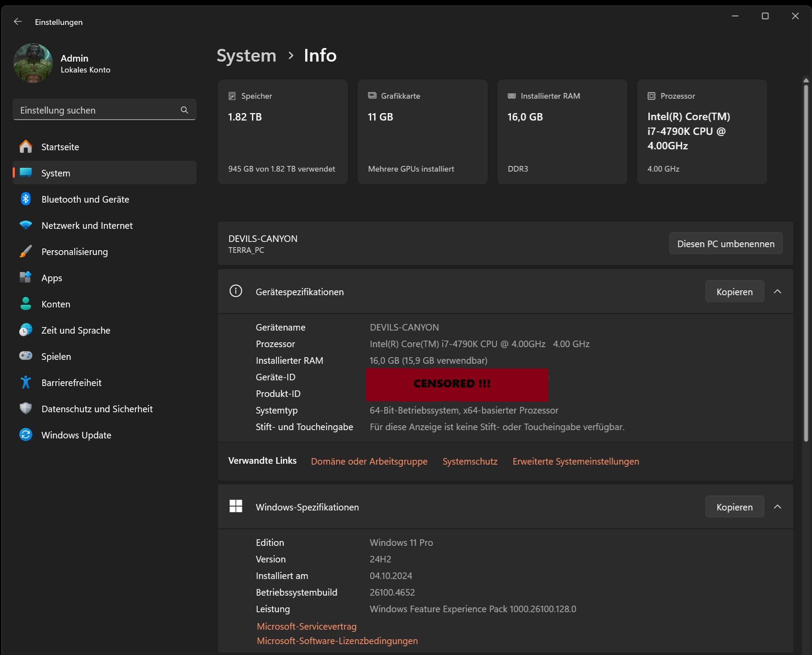Click the Prozessor CPU icon

(651, 96)
